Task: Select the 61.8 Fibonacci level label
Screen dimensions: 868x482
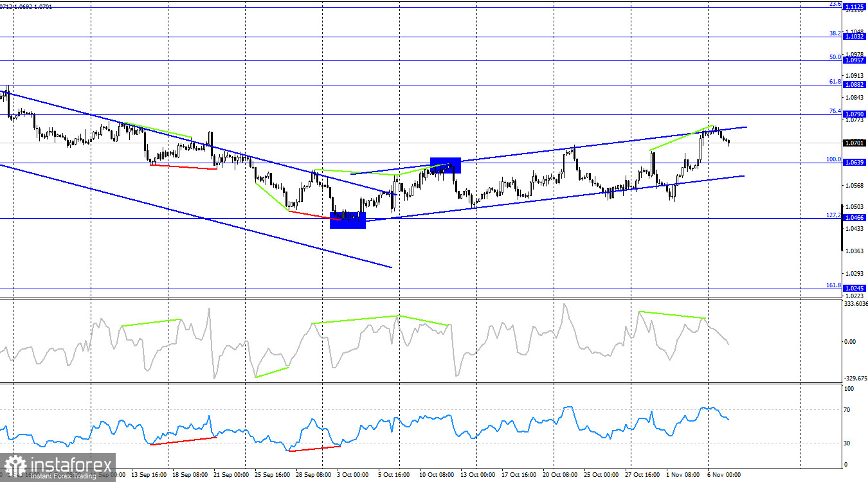Action: click(x=835, y=81)
